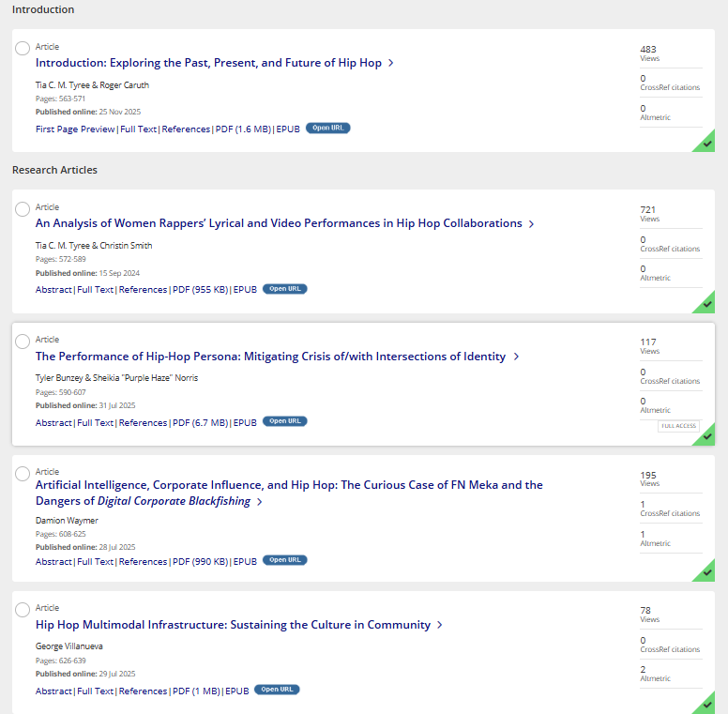Click the 483 Views metric

tap(649, 53)
